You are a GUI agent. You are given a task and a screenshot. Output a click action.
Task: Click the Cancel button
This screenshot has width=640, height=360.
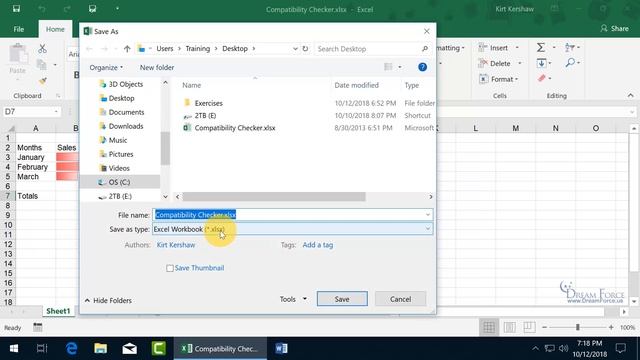pyautogui.click(x=400, y=299)
